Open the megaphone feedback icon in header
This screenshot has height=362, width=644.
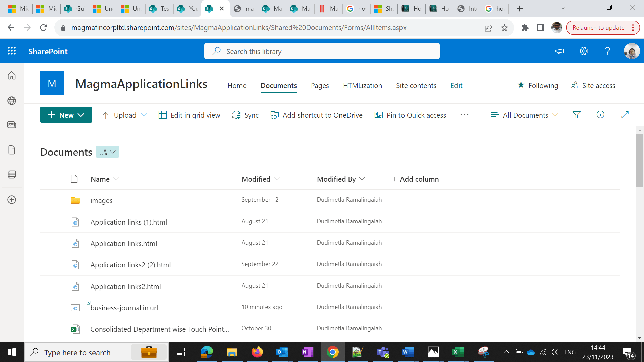tap(559, 51)
